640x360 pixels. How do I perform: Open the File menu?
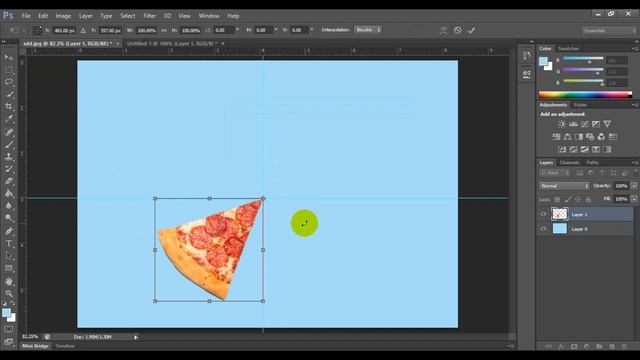[x=26, y=16]
